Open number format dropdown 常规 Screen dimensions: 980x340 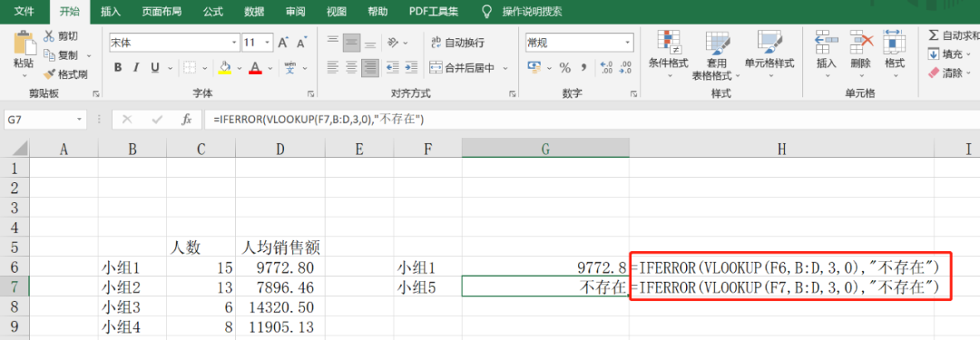point(628,43)
